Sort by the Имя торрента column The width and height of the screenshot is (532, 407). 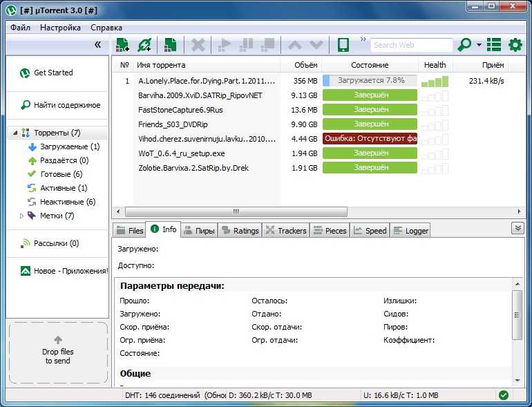(207, 65)
